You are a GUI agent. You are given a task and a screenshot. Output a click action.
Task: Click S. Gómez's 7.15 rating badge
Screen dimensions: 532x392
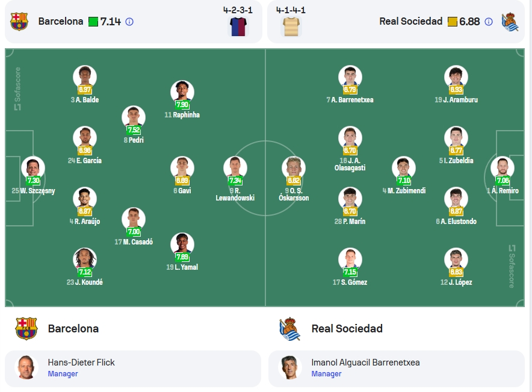pos(350,272)
